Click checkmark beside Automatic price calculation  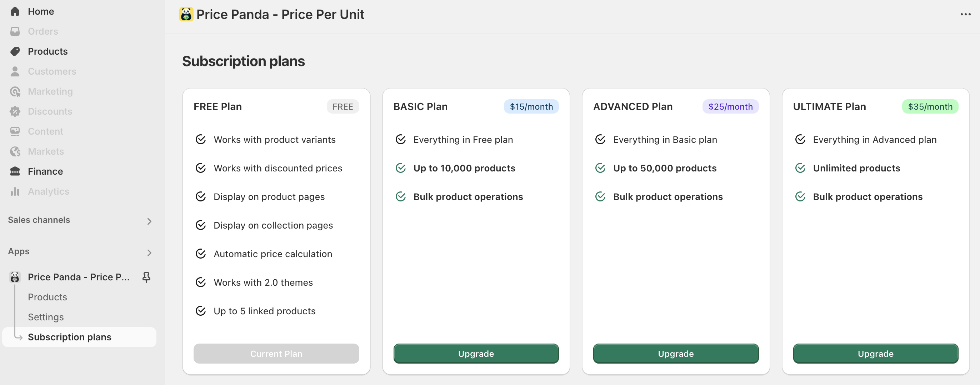click(201, 254)
